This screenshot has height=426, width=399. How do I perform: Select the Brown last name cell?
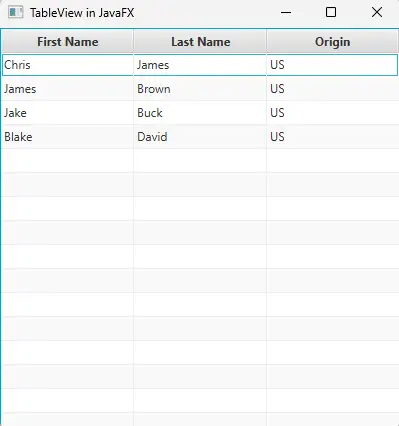(200, 89)
